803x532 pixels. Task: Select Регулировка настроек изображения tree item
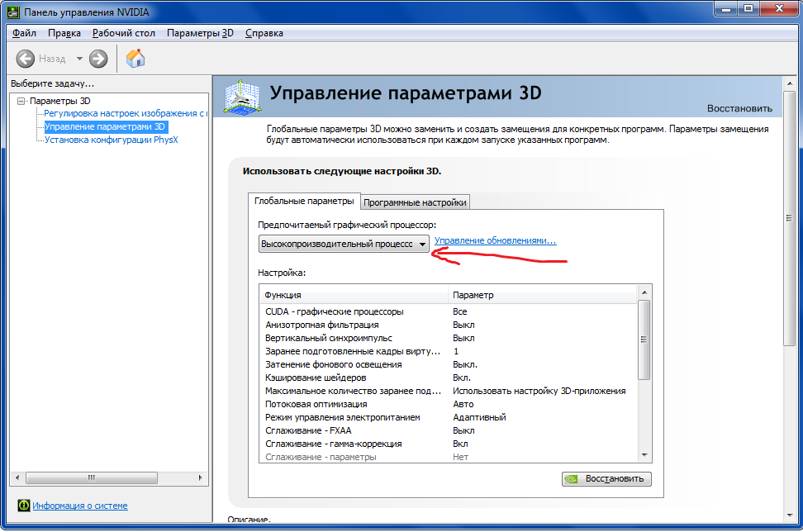(124, 114)
